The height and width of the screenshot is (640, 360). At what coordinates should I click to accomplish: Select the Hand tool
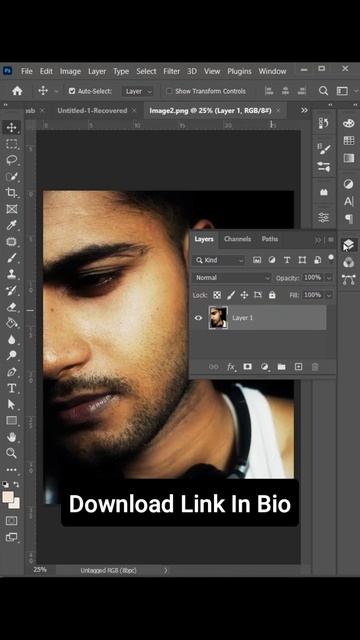(11, 437)
